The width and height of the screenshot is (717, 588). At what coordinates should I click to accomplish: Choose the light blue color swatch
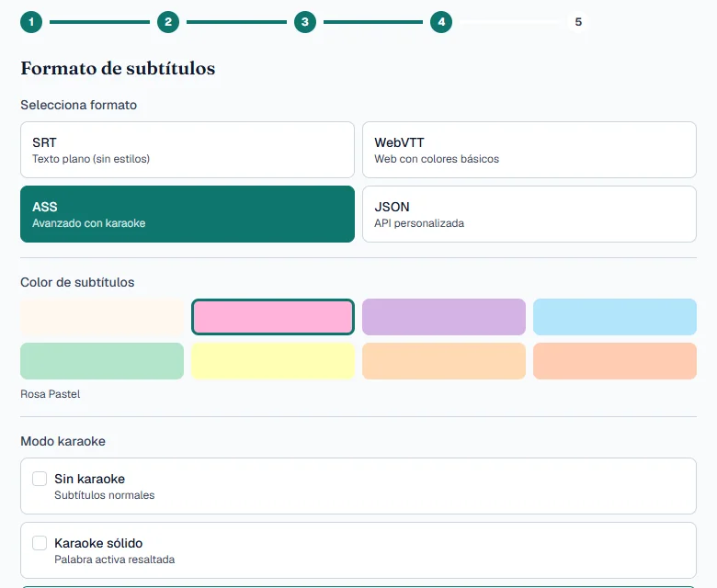click(x=615, y=317)
